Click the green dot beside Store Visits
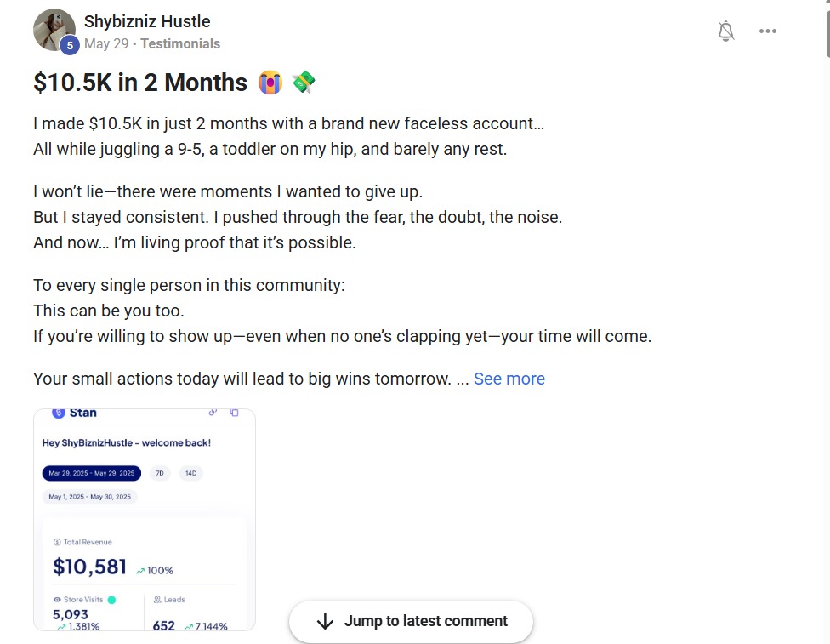Viewport: 830px width, 644px height. [x=111, y=600]
